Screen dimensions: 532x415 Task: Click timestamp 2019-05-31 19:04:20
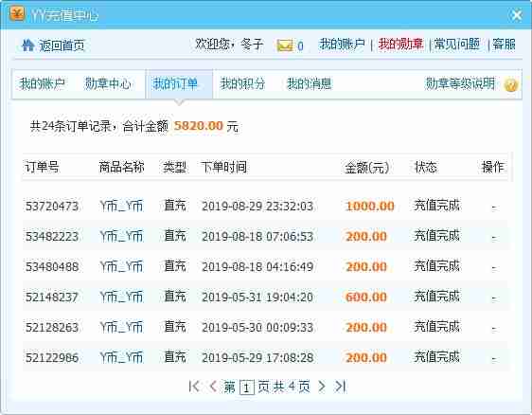click(257, 298)
